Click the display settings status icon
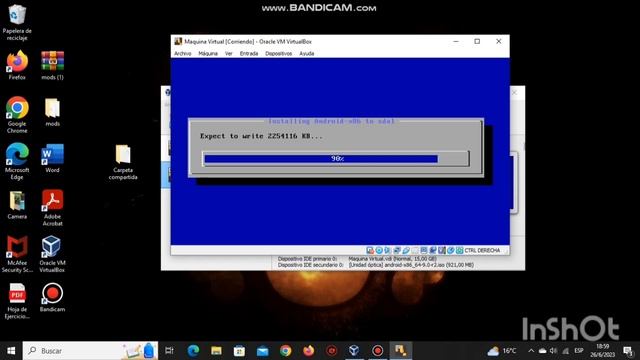This screenshot has width=640, height=360. pos(424,250)
